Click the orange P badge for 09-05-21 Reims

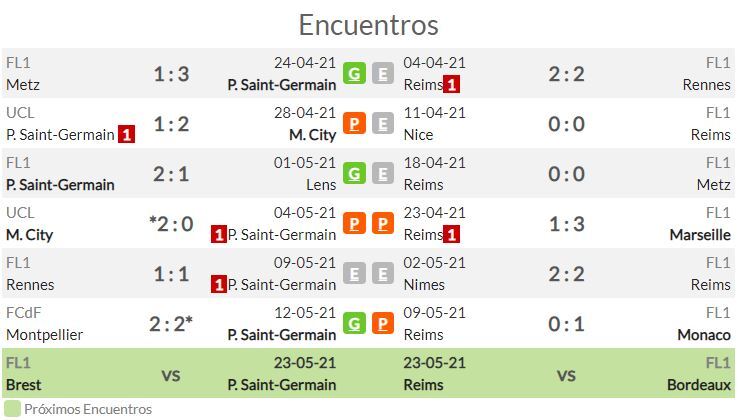(382, 324)
